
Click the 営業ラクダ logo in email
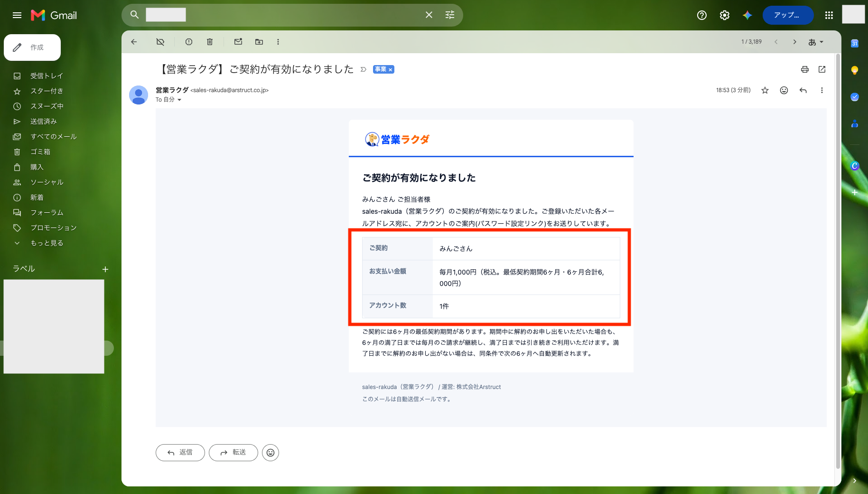[x=397, y=139]
